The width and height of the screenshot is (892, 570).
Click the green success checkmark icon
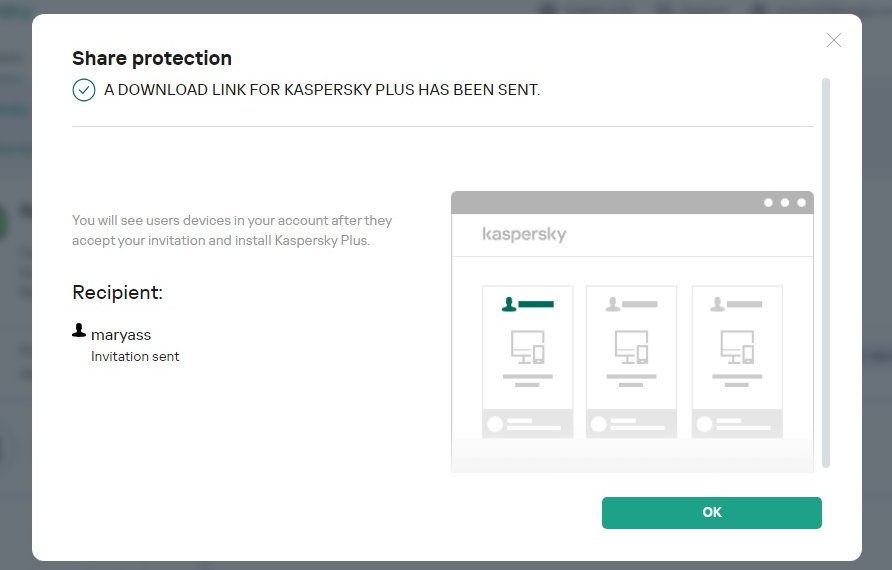83,90
